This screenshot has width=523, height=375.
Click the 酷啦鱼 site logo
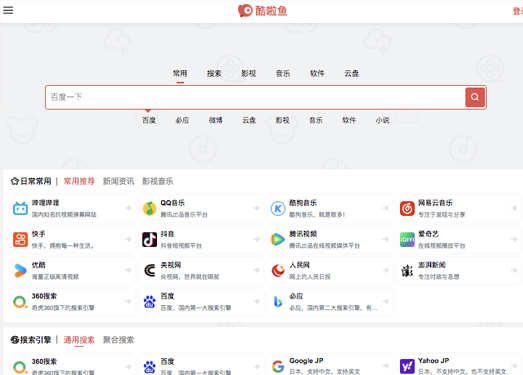click(263, 11)
